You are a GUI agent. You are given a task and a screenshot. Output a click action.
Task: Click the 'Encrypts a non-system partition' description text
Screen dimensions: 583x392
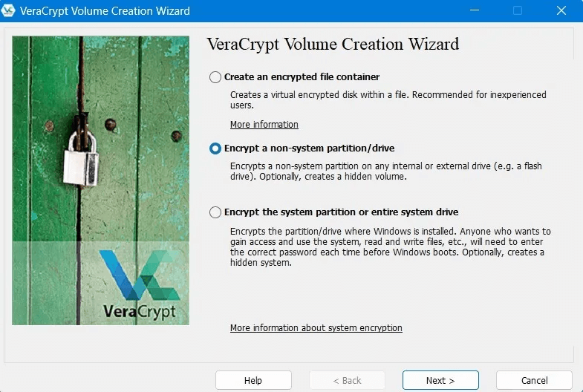point(386,171)
